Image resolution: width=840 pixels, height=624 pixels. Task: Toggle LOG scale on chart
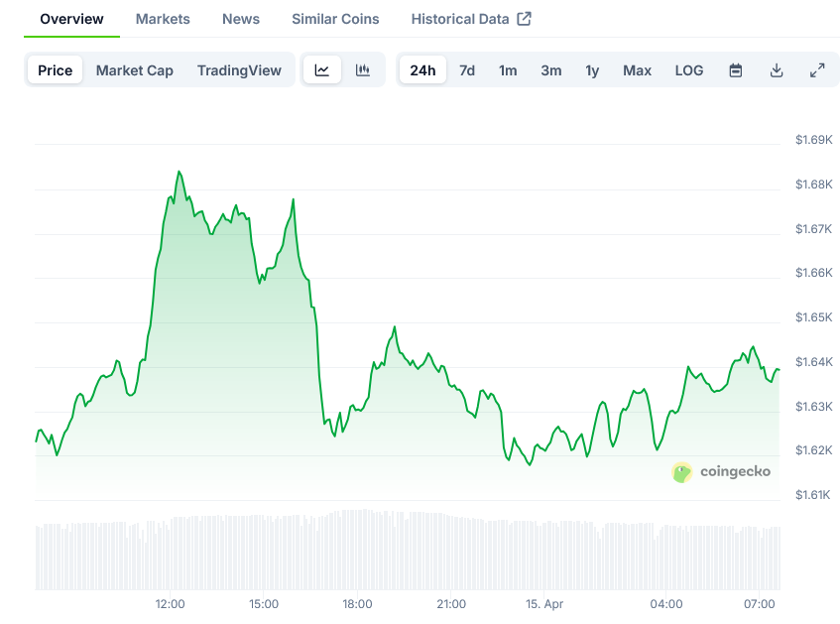689,70
